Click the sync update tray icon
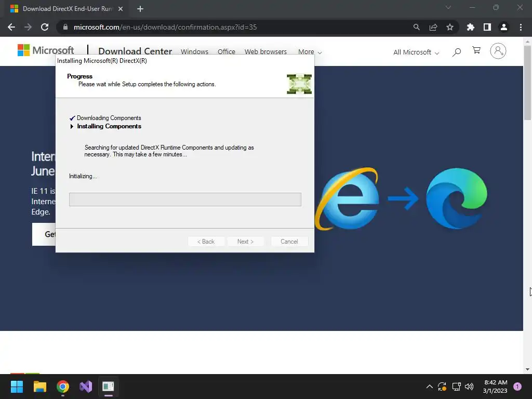532x399 pixels. (x=442, y=387)
